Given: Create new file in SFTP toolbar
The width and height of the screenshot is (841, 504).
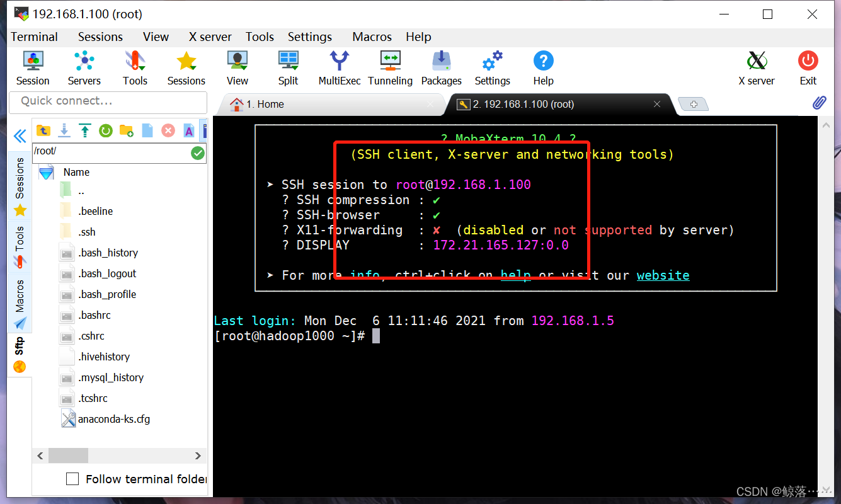Looking at the screenshot, I should coord(147,130).
